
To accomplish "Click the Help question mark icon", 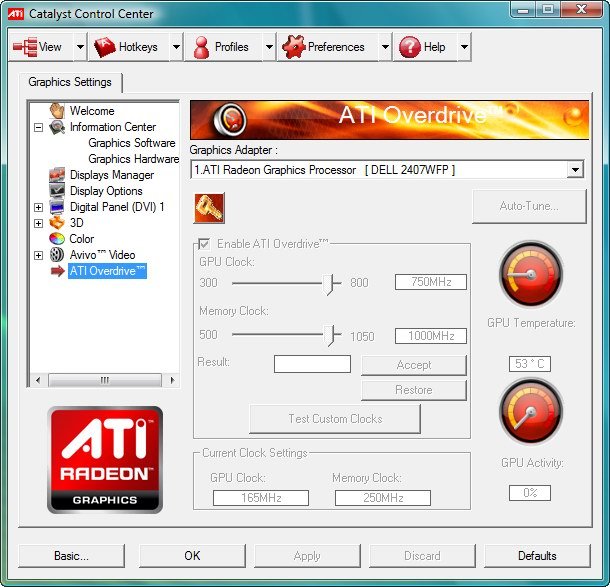I will pyautogui.click(x=410, y=47).
